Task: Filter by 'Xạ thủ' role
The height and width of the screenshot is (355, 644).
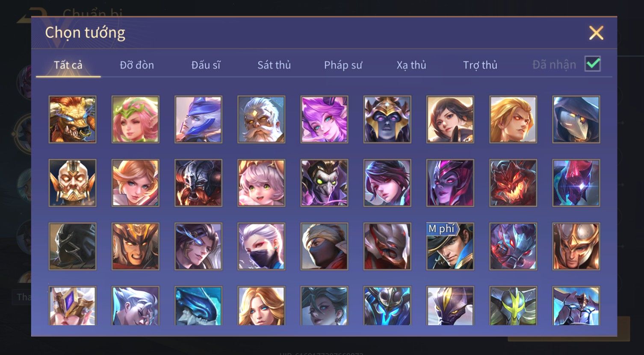Action: 411,65
